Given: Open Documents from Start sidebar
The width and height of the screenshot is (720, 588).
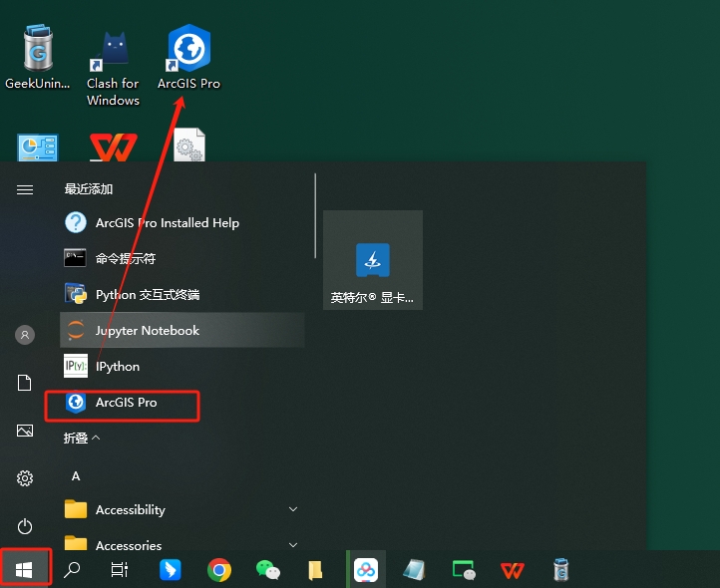Looking at the screenshot, I should coord(25,383).
